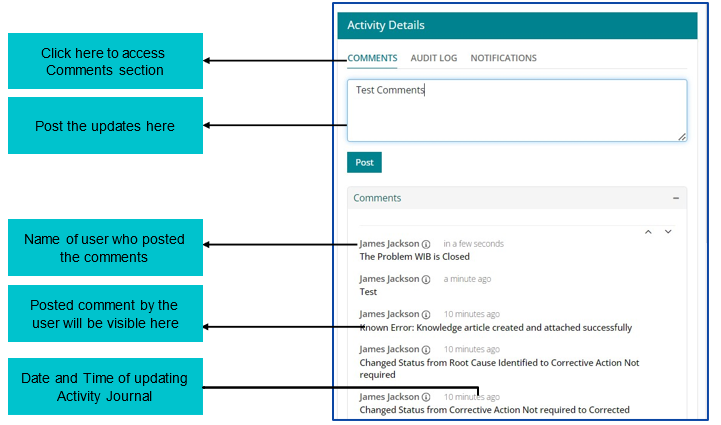Click the "Post the updates here" callout

coord(105,126)
